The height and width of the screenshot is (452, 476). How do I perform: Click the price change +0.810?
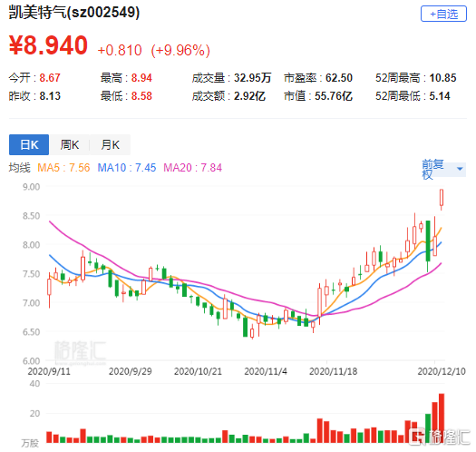tap(120, 51)
